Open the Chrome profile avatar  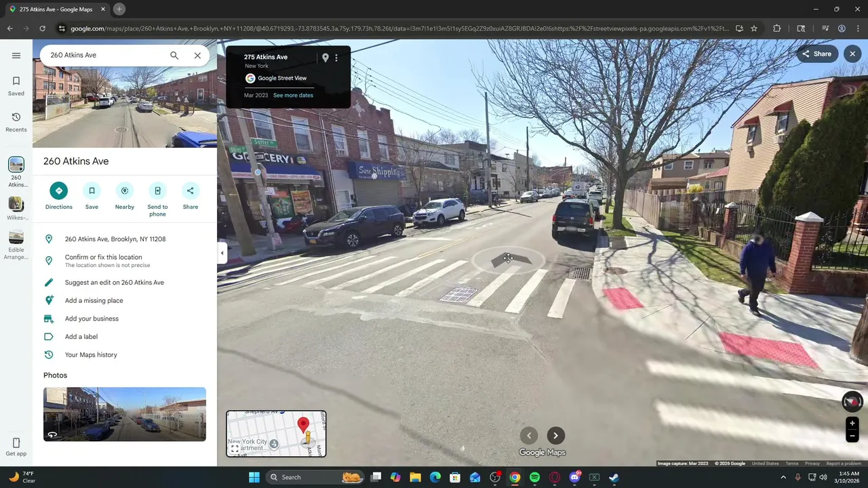click(842, 28)
